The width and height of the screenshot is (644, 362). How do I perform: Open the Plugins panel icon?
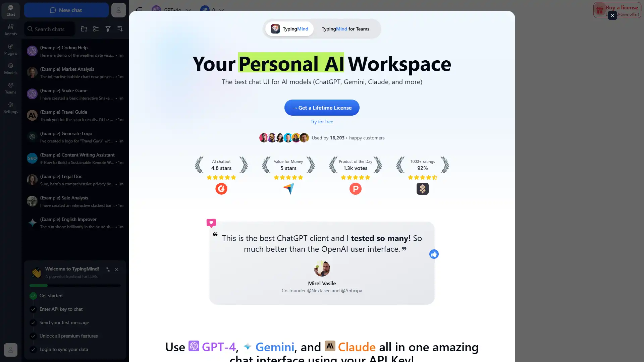(x=11, y=49)
